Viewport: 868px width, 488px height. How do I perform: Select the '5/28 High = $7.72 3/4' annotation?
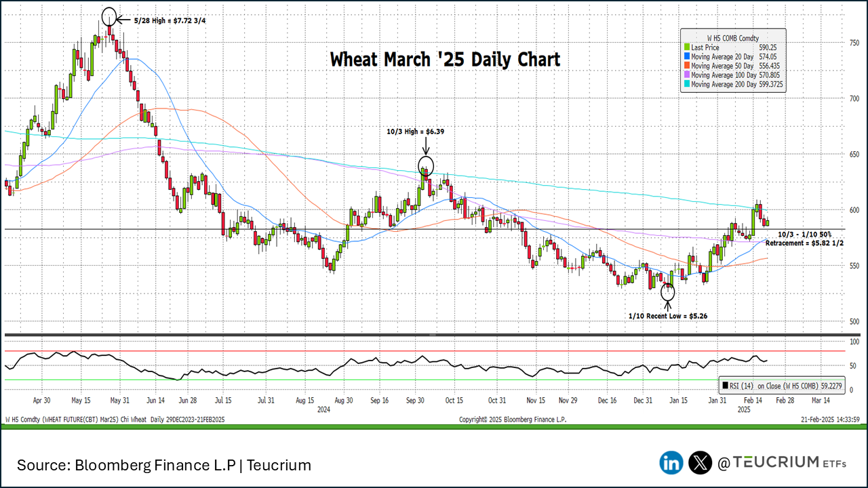[170, 20]
